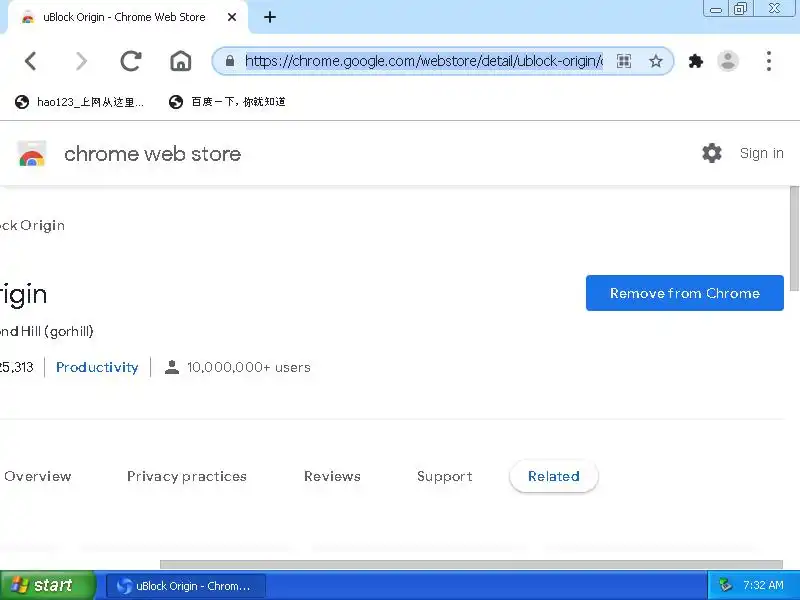Select the uBlock Origin - Chrome Web Store tab
The height and width of the screenshot is (600, 800).
coord(124,17)
